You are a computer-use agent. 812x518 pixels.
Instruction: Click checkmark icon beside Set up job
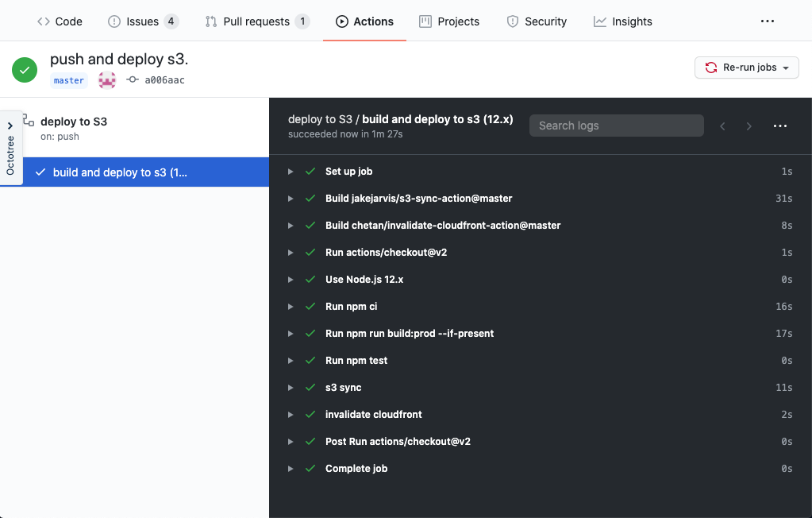(310, 171)
